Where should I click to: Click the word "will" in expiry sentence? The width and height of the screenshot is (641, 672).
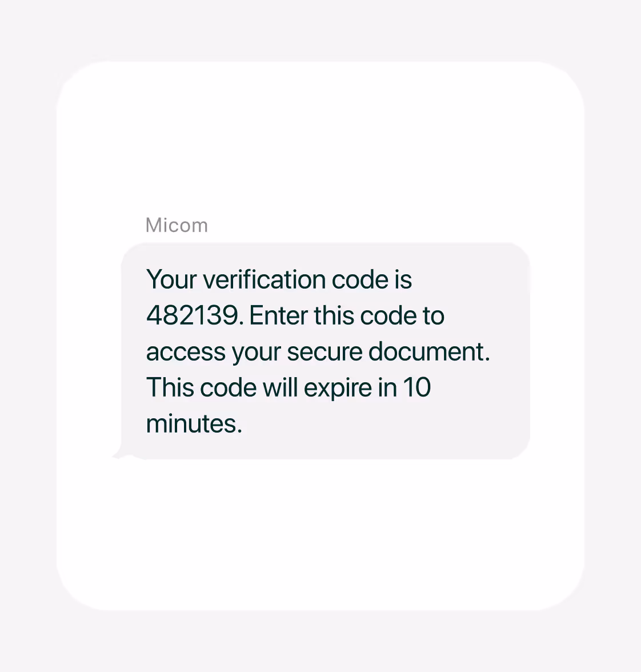pos(280,387)
